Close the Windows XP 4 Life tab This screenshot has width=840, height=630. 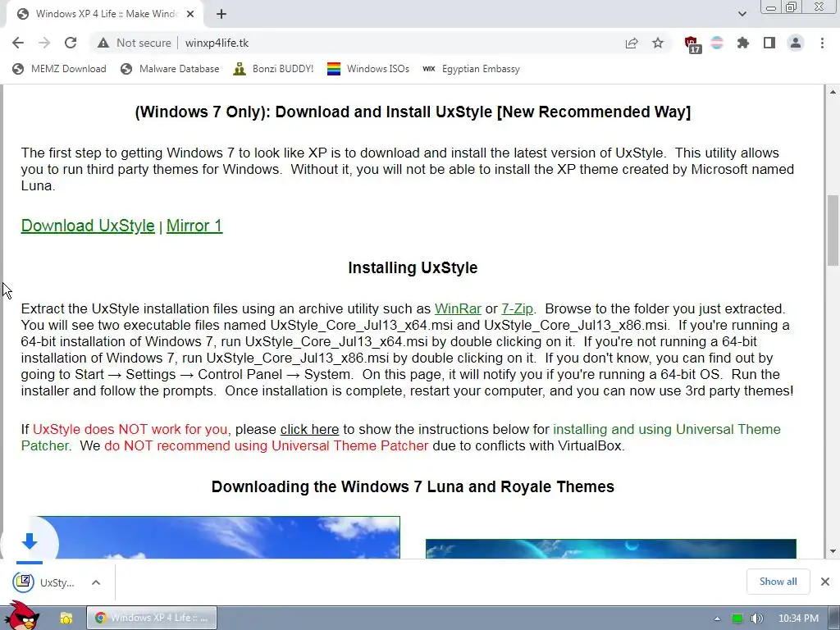[190, 14]
